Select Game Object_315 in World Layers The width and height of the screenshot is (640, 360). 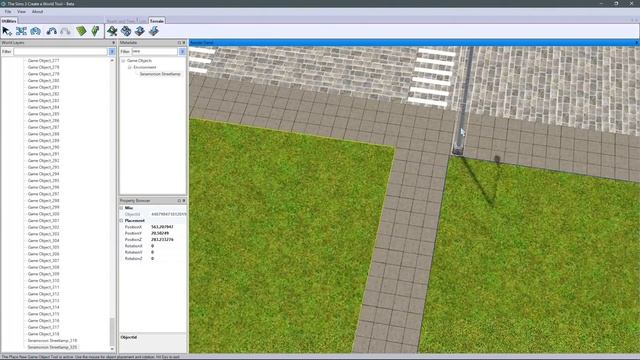pos(43,314)
